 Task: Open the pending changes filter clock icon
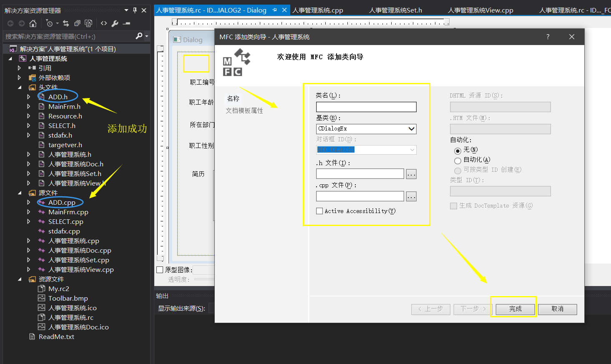[49, 23]
